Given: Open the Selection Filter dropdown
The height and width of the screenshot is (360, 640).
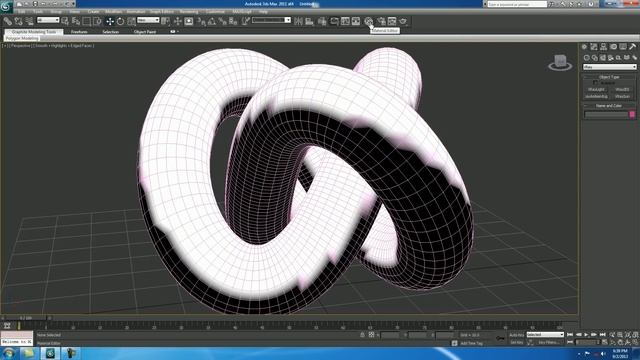Looking at the screenshot, I should [x=48, y=20].
